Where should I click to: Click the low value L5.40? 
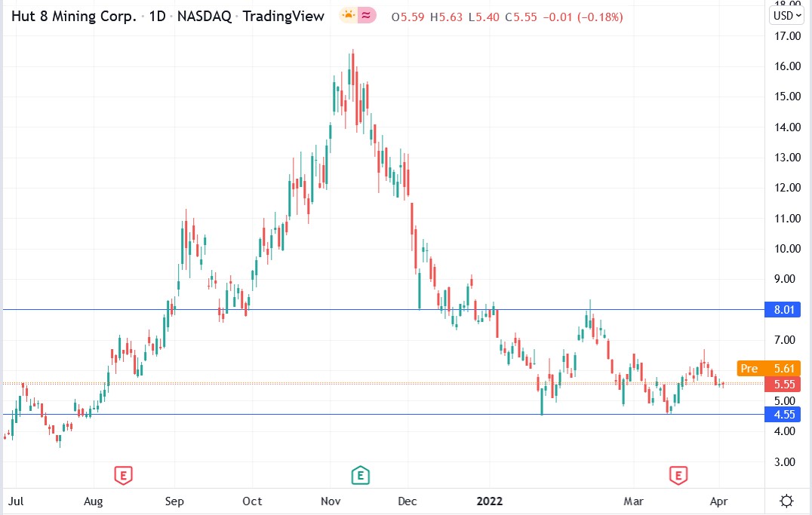[x=484, y=17]
